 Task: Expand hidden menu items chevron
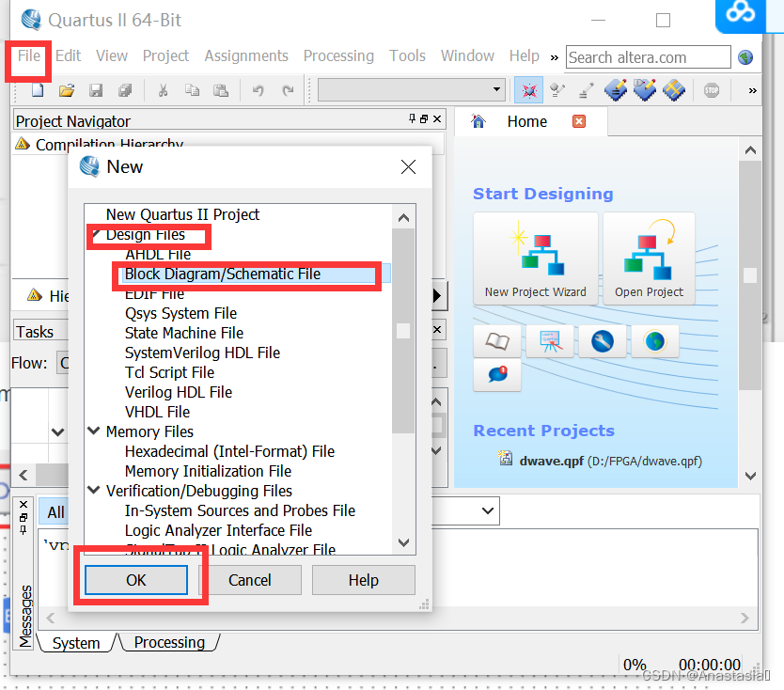tap(554, 57)
